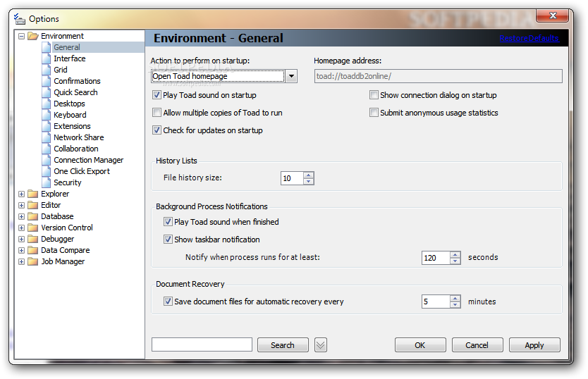588x379 pixels.
Task: Disable Play Toad sound on startup
Action: coord(157,95)
